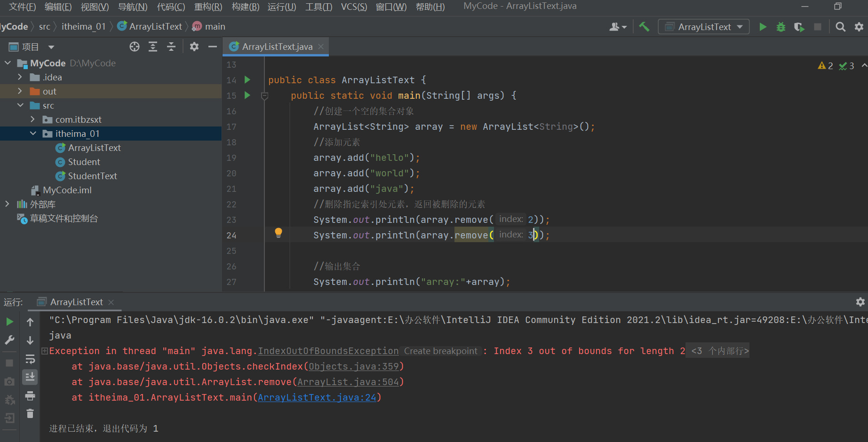
Task: Stop process in the run panel sidebar
Action: coord(9,363)
